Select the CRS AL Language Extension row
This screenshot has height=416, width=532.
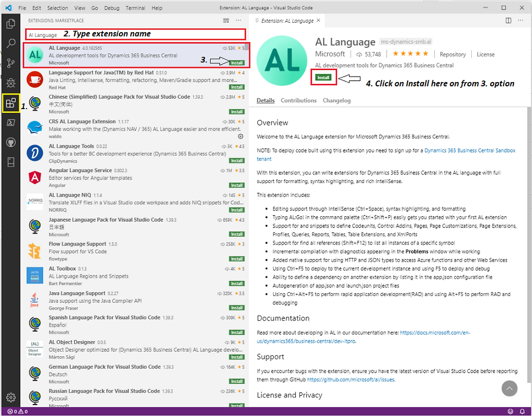[135, 129]
